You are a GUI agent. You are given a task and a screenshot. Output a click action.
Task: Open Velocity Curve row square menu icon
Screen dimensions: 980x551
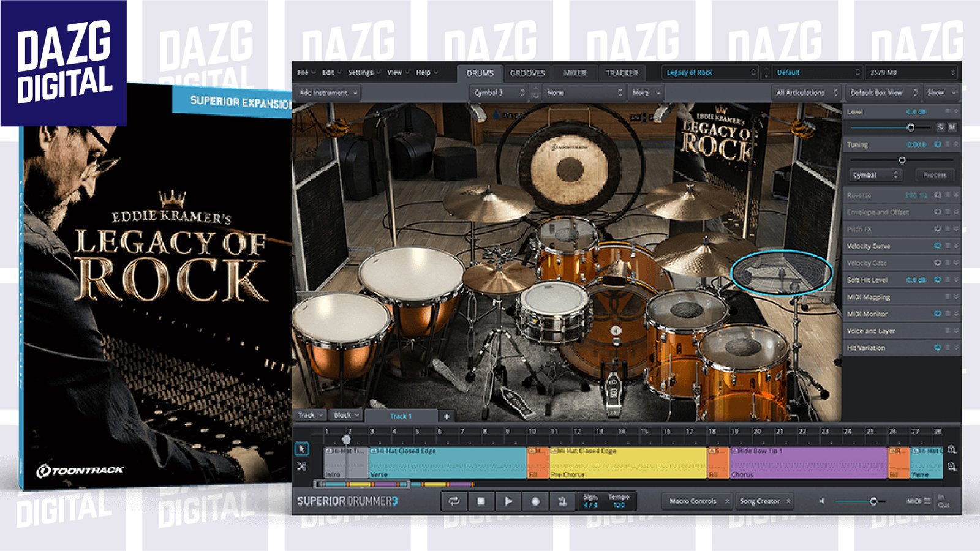point(947,246)
